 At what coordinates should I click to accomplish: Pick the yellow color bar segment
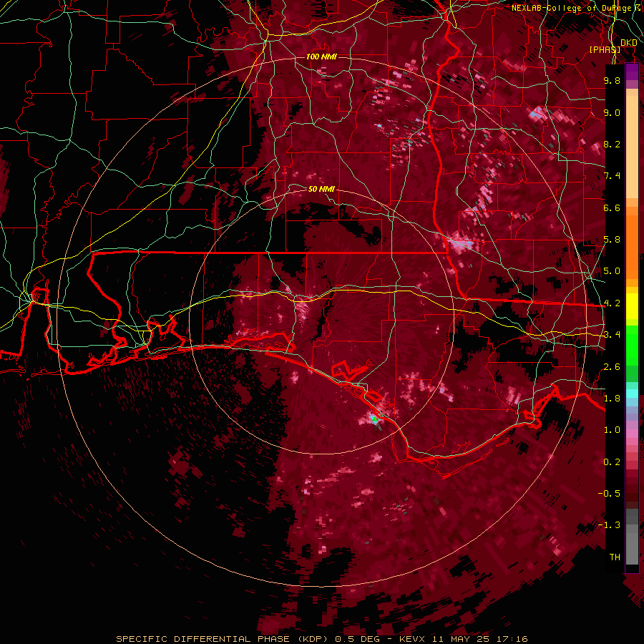632,306
